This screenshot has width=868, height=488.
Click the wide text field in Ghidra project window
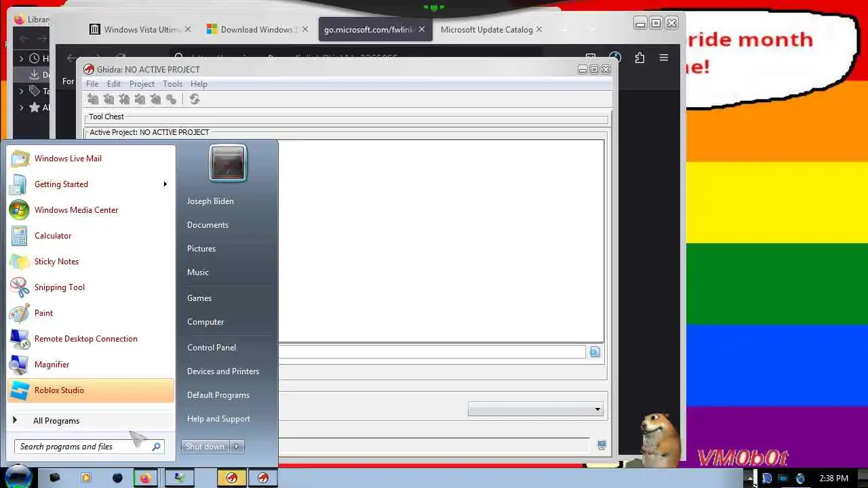(x=431, y=352)
